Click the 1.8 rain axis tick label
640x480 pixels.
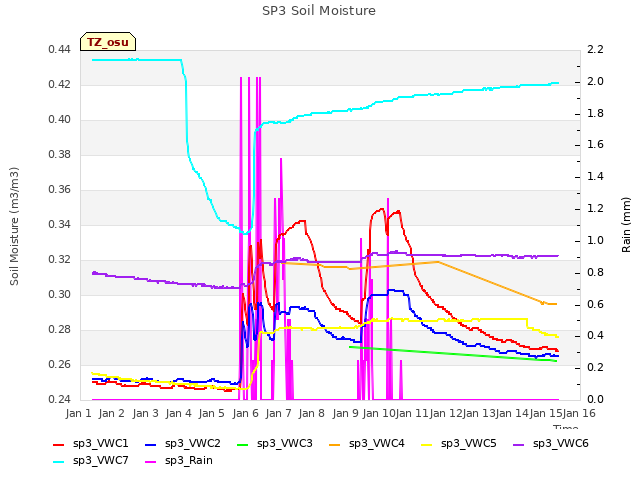pyautogui.click(x=596, y=113)
